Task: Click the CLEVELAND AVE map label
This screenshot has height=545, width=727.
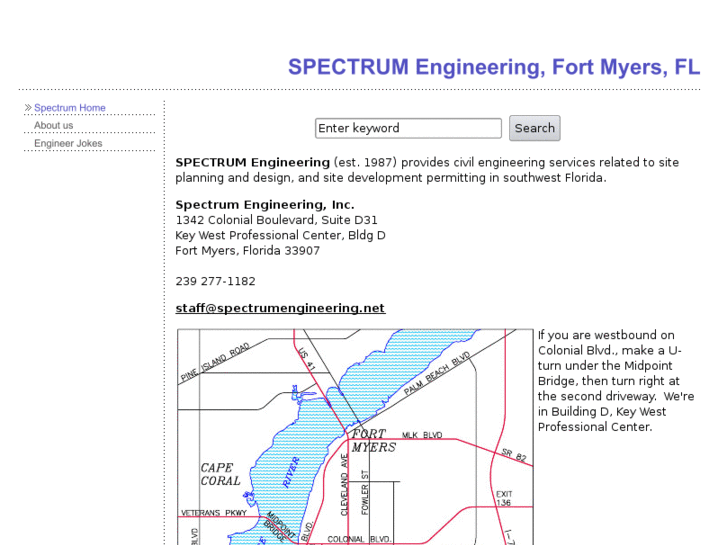Action: (344, 485)
